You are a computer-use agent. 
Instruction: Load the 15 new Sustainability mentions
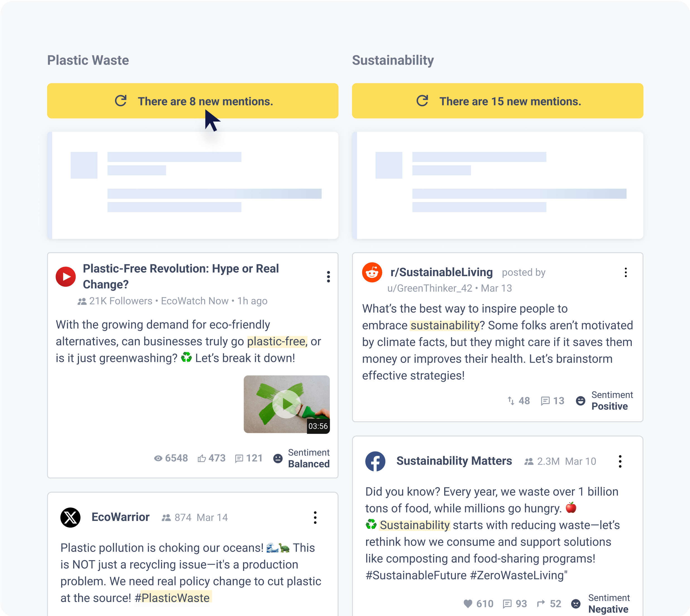497,101
